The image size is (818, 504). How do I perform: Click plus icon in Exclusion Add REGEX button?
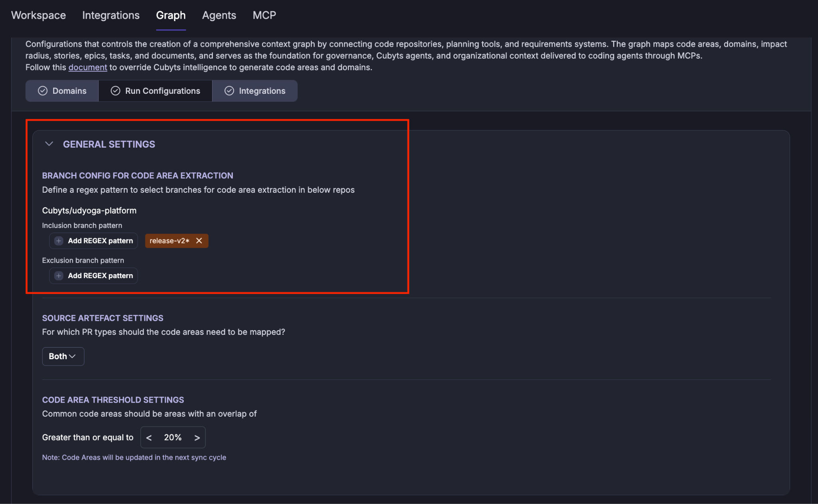tap(59, 275)
